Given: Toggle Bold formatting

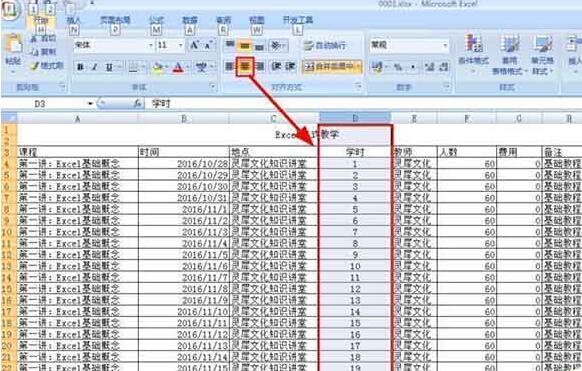Looking at the screenshot, I should 80,67.
